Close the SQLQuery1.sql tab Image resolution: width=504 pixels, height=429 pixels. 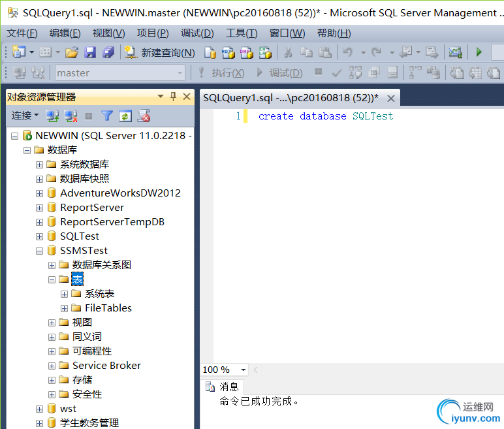(391, 99)
